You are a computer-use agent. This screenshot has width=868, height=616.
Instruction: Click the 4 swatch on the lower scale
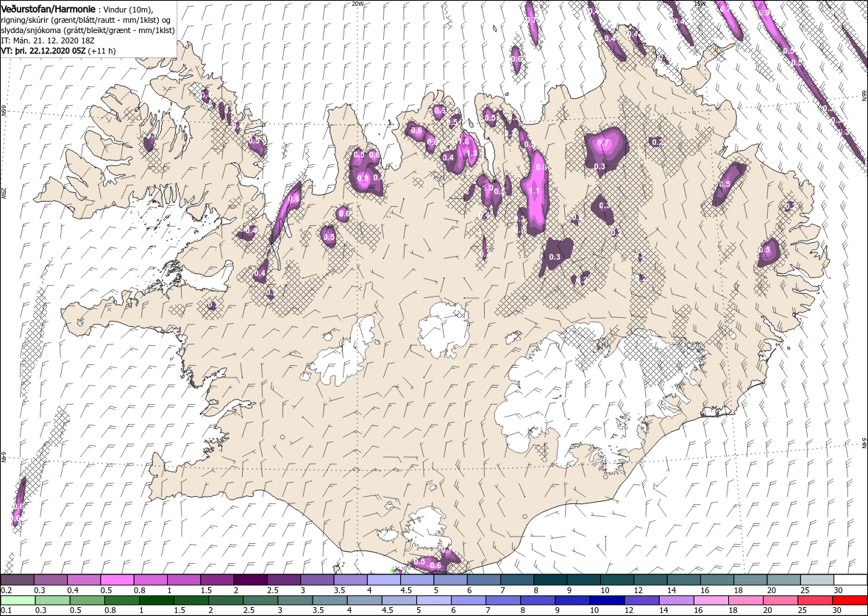click(364, 601)
